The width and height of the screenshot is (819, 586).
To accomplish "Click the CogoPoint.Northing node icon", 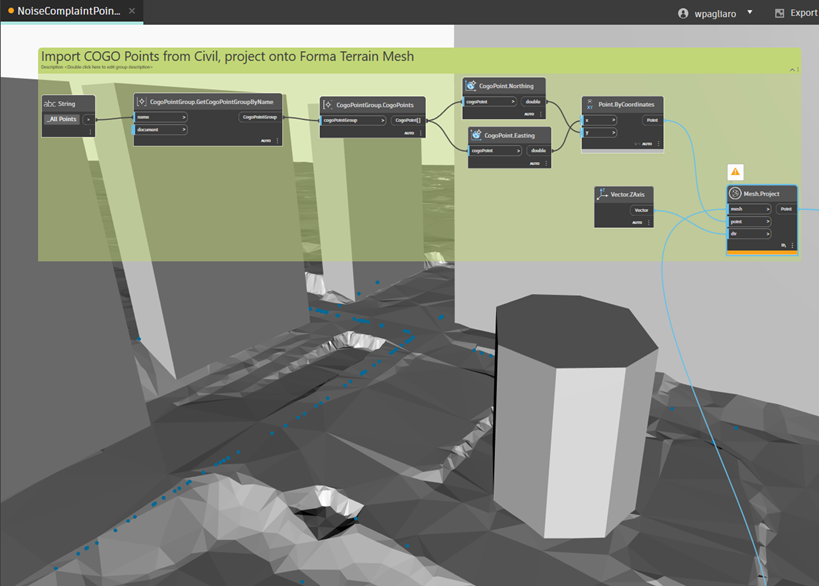I will [471, 86].
